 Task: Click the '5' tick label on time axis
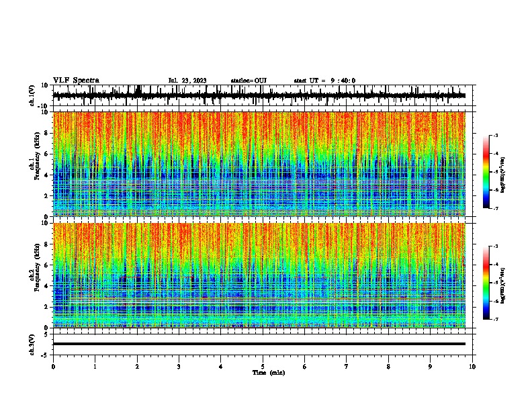(x=263, y=367)
